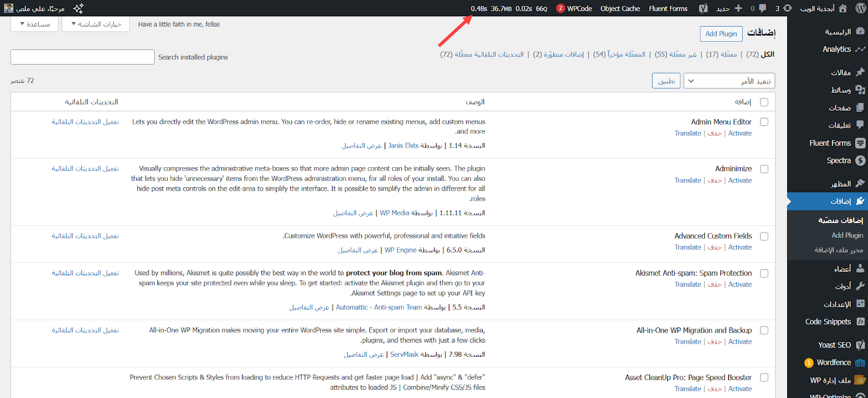Click the Fluent Forms icon in sidebar
This screenshot has width=868, height=398.
pyautogui.click(x=860, y=143)
